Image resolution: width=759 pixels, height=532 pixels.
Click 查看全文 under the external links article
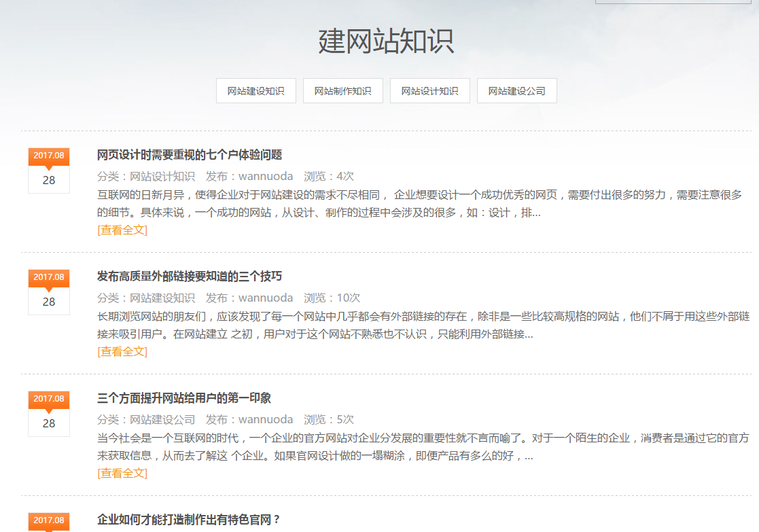click(x=122, y=351)
